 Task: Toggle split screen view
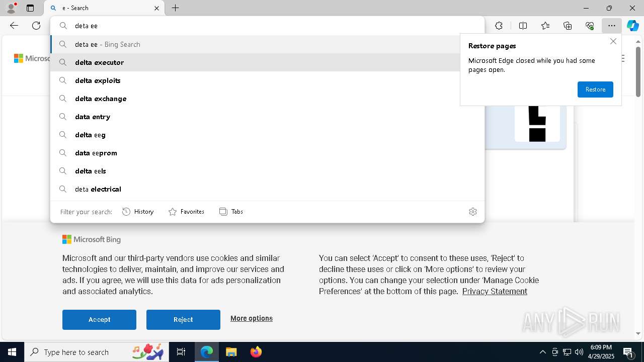tap(523, 26)
